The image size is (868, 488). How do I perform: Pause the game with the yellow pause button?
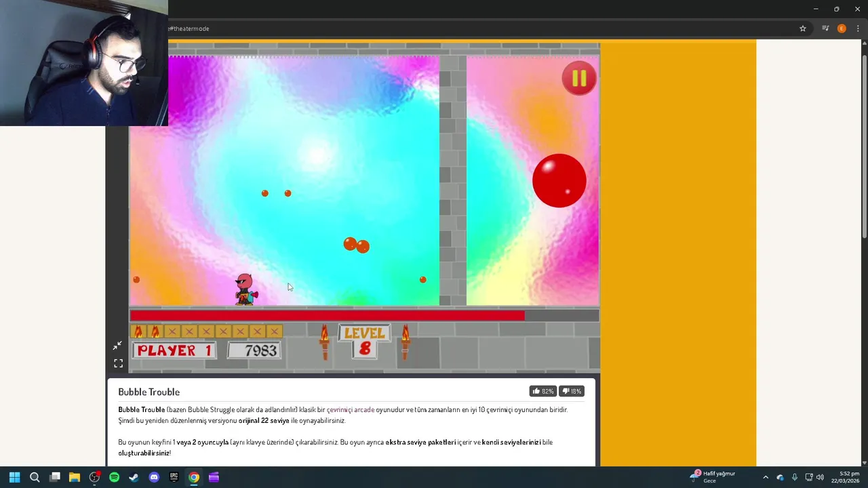coord(578,79)
